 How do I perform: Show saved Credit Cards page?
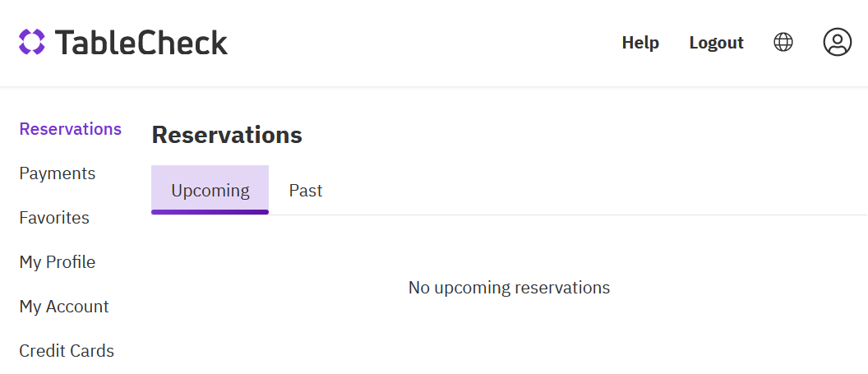[67, 351]
